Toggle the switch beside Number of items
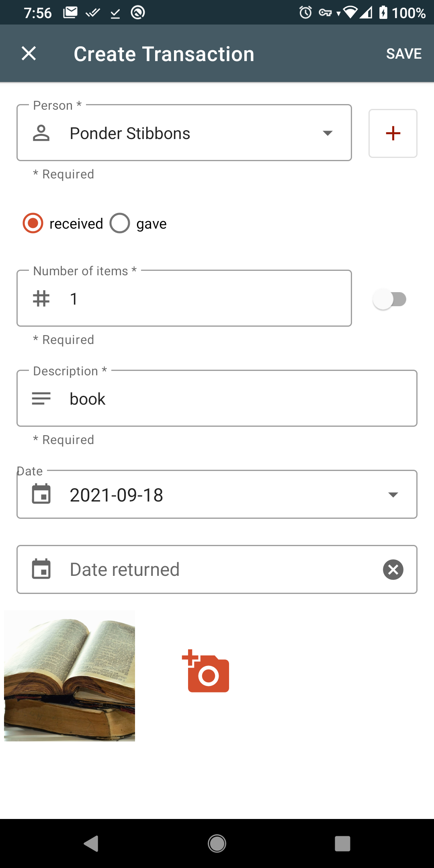This screenshot has width=434, height=868. click(389, 299)
